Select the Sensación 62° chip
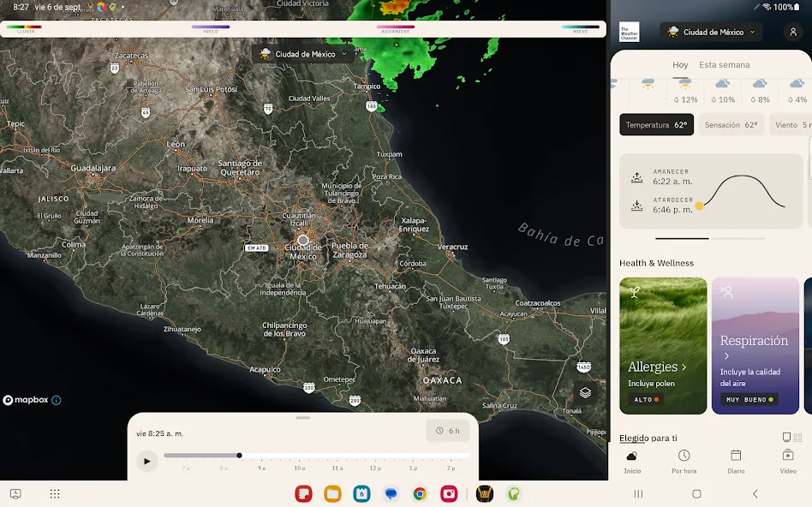The height and width of the screenshot is (507, 812). (731, 125)
